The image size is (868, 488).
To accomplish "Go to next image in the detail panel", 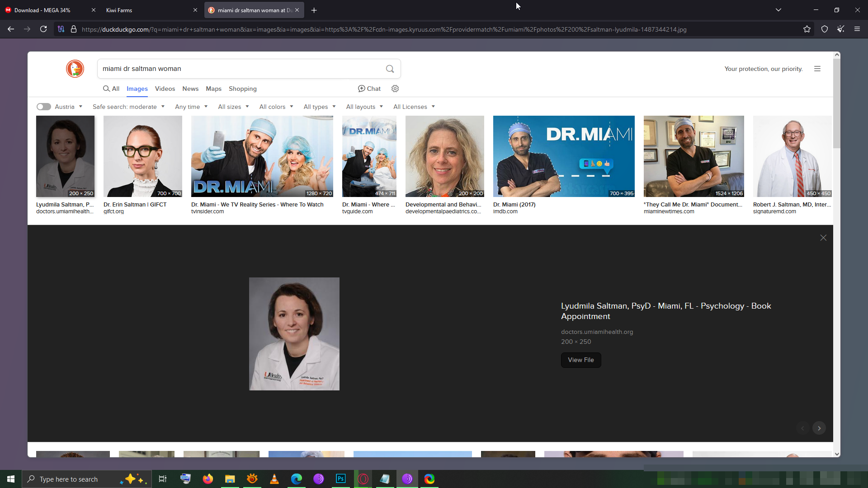I will 819,428.
